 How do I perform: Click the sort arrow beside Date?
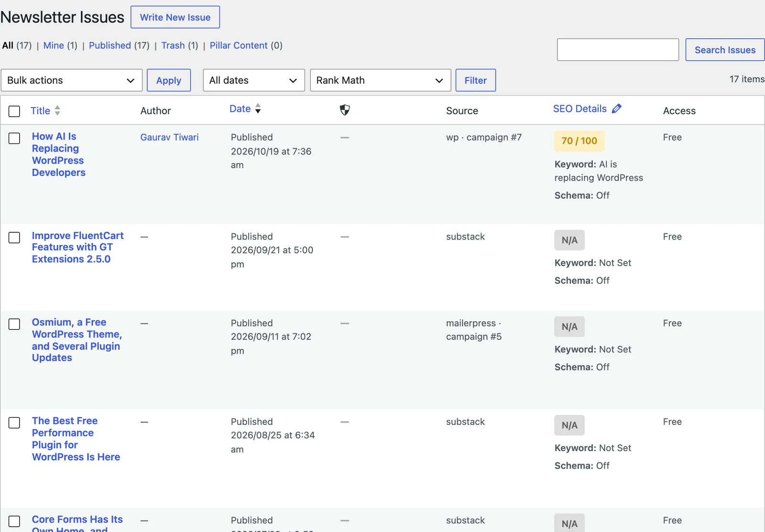258,109
